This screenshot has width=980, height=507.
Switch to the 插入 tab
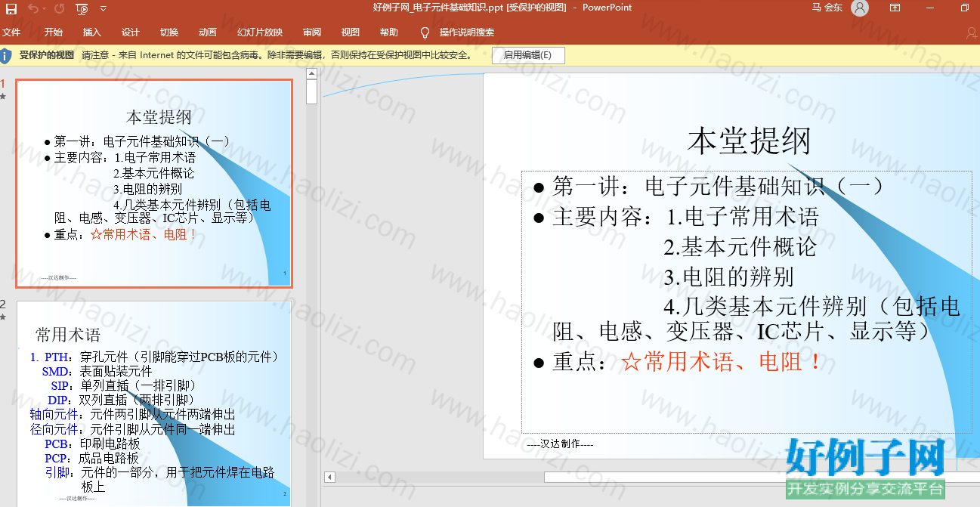(92, 32)
